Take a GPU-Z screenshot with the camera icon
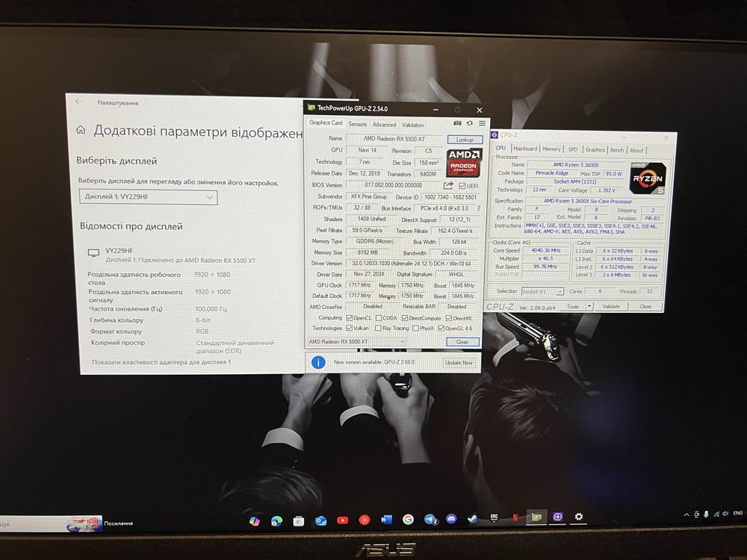 point(457,123)
